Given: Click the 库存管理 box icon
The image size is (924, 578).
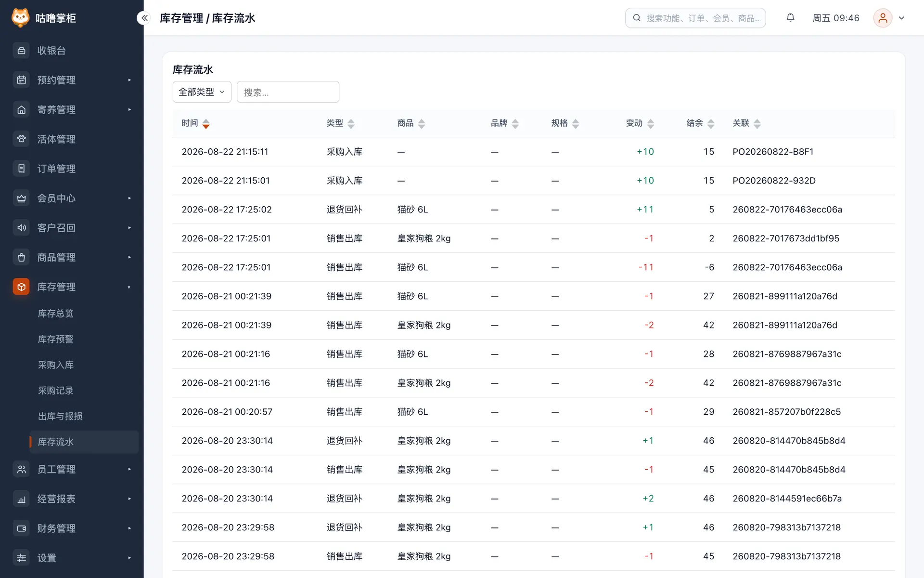Looking at the screenshot, I should 21,287.
